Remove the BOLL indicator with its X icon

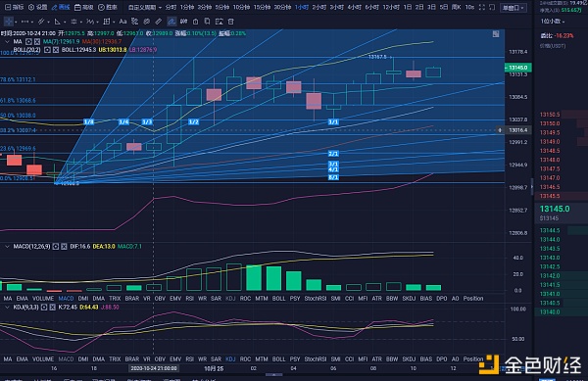coord(56,50)
